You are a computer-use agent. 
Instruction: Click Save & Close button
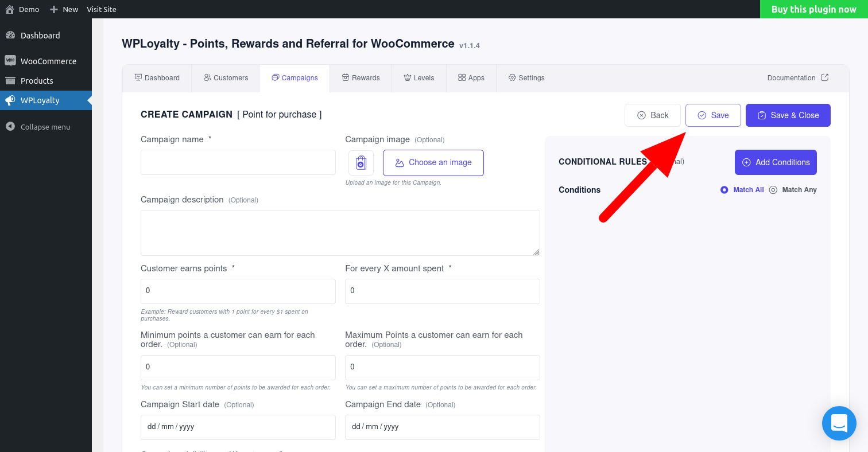pyautogui.click(x=788, y=115)
